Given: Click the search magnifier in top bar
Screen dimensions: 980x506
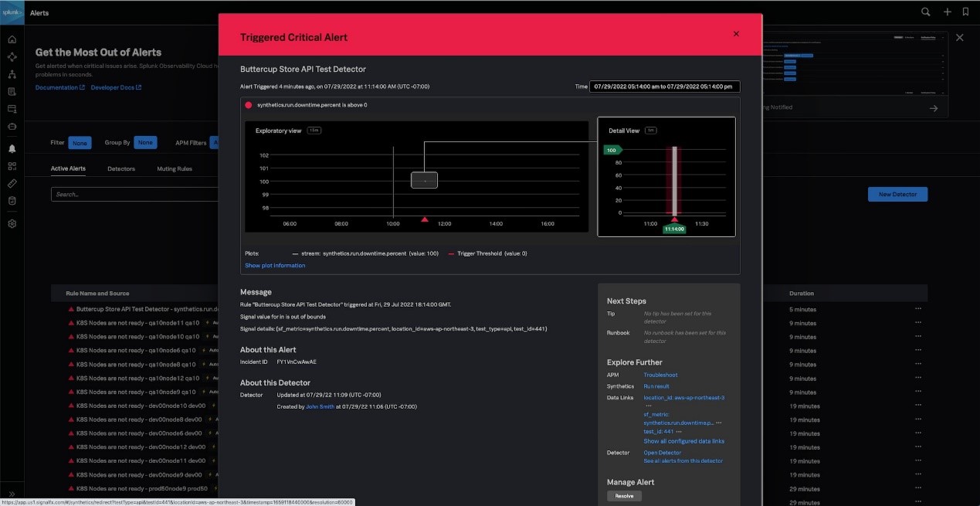Looking at the screenshot, I should tap(925, 12).
